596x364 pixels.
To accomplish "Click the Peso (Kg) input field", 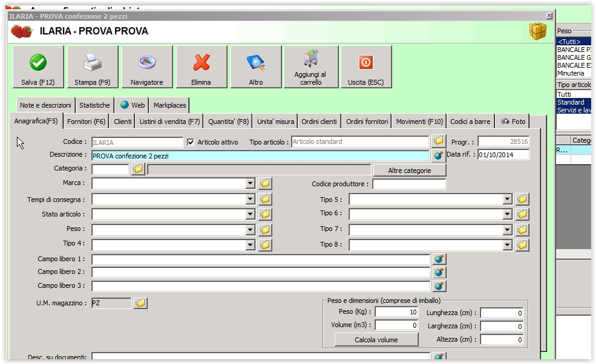I will (396, 312).
